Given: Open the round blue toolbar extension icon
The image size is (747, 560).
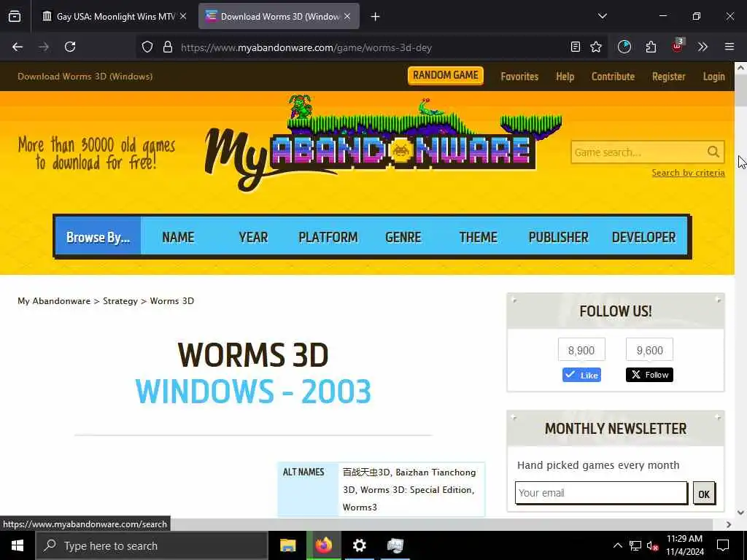Looking at the screenshot, I should coord(624,47).
